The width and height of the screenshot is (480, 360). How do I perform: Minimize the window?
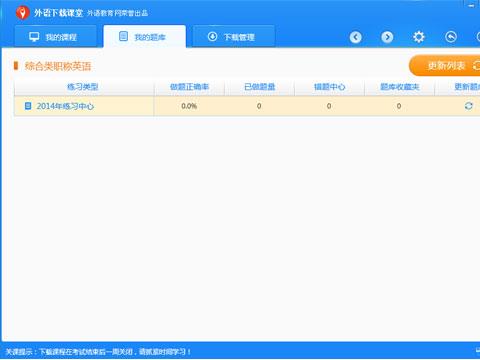pos(472,6)
